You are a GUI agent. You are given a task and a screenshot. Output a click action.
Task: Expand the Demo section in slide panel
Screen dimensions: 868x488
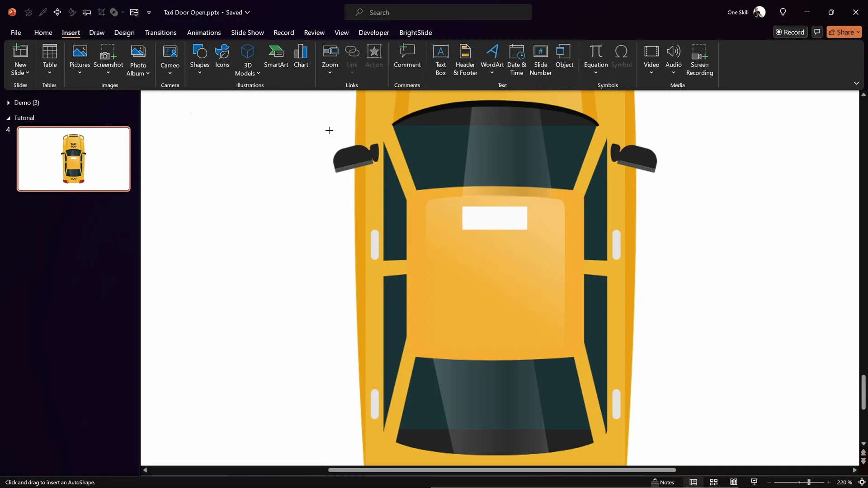(8, 103)
